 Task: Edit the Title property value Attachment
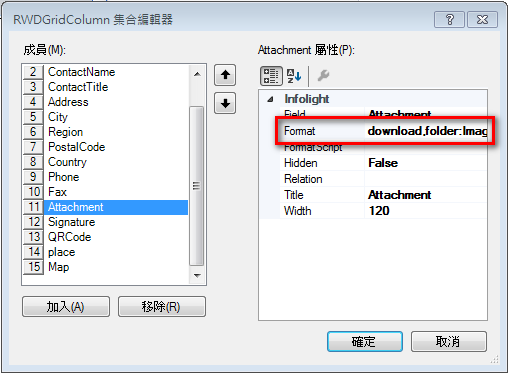pyautogui.click(x=426, y=195)
